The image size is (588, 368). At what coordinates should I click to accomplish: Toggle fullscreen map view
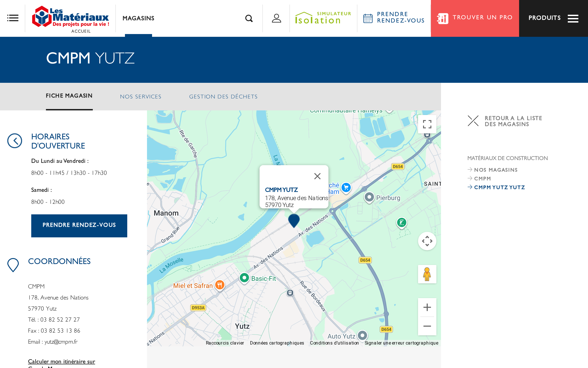[x=427, y=124]
